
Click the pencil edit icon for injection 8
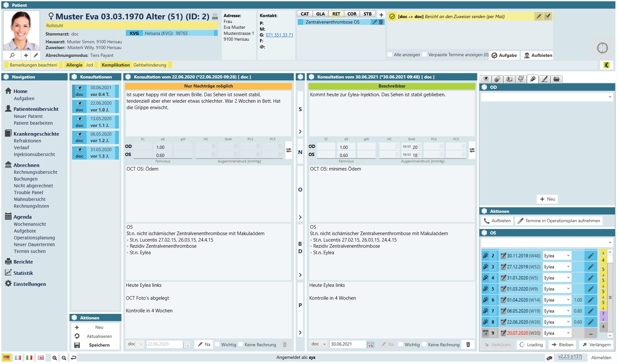point(591,322)
